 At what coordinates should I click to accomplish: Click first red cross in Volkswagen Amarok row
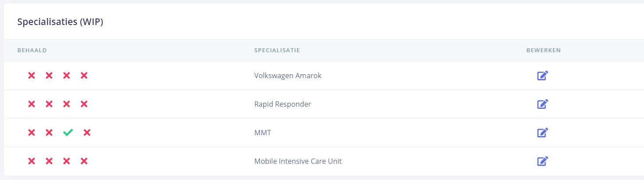(x=32, y=76)
